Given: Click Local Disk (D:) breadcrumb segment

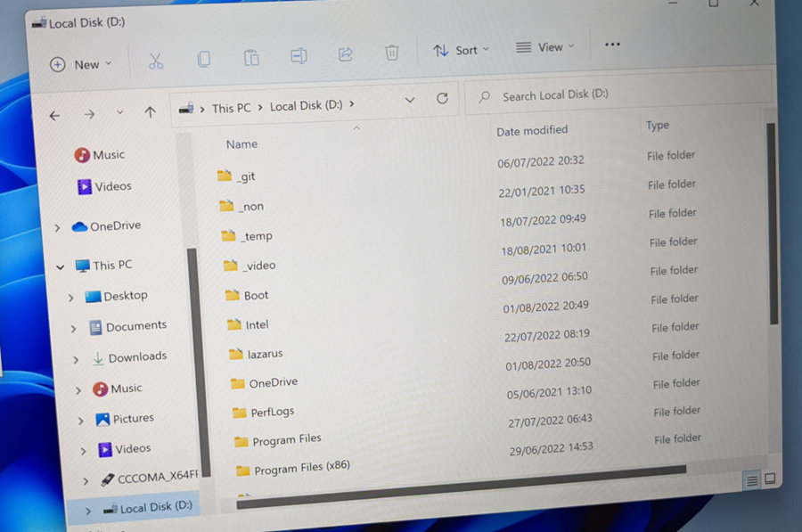Looking at the screenshot, I should tap(307, 105).
